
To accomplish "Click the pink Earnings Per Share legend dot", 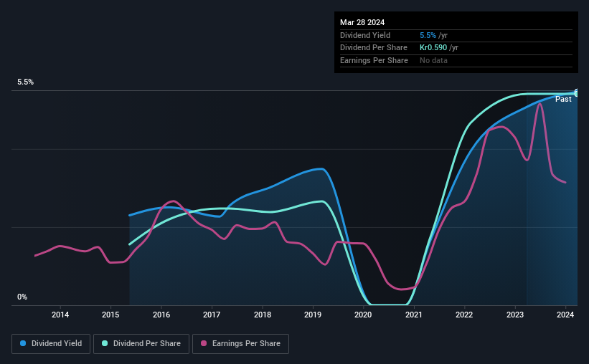I will coord(204,343).
